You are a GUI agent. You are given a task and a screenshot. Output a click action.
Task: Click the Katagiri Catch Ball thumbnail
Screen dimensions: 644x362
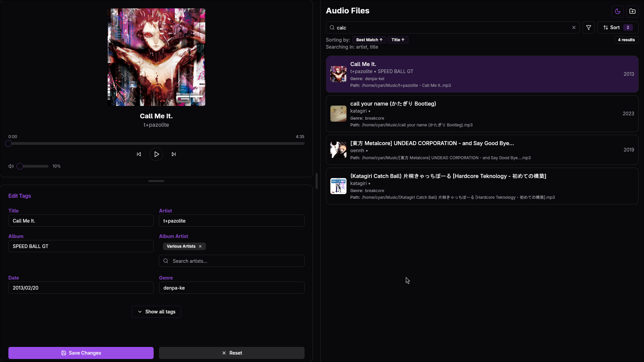(338, 186)
